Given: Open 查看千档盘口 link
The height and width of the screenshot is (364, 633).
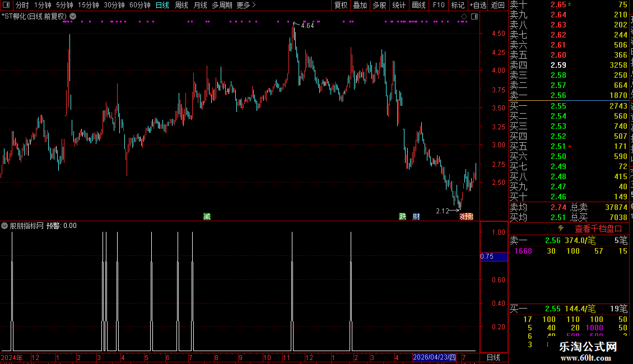Looking at the screenshot, I should pos(598,229).
